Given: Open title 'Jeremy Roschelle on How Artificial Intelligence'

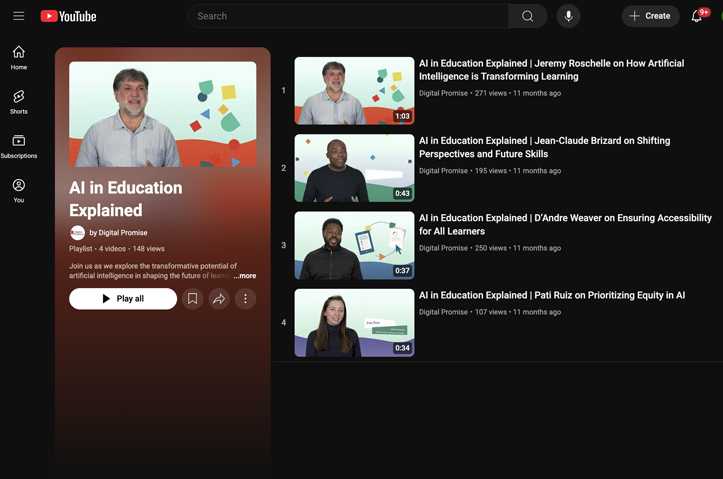Looking at the screenshot, I should (x=551, y=70).
